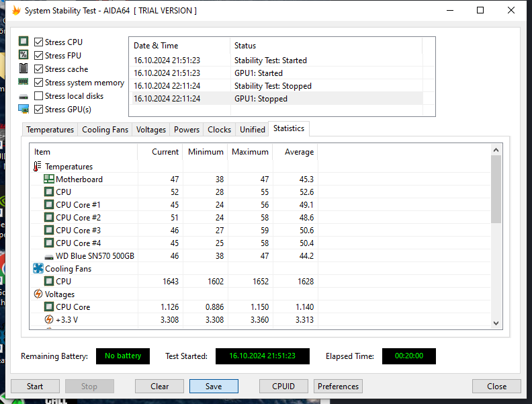The image size is (532, 404).
Task: Click the Stress GPU(s) monitor icon
Action: pos(24,109)
